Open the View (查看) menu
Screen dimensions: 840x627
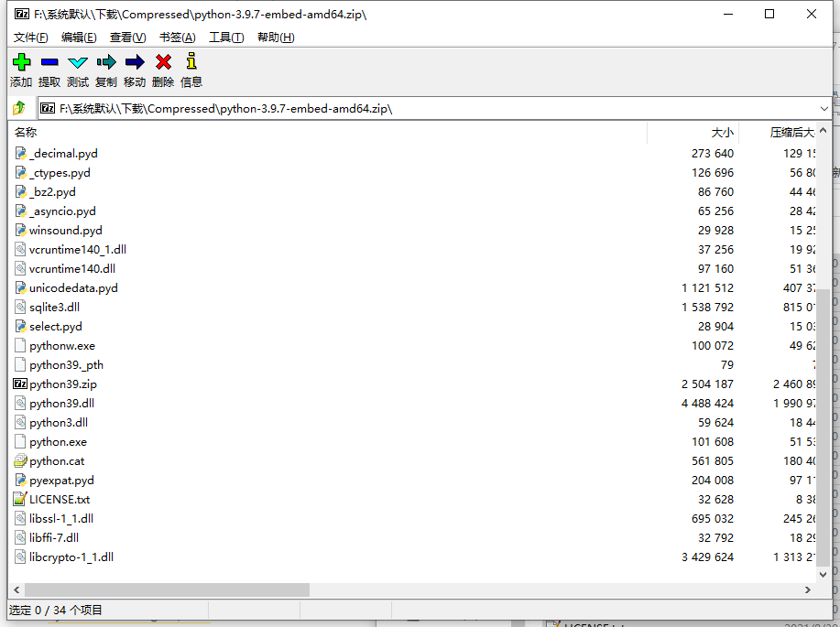pos(127,37)
